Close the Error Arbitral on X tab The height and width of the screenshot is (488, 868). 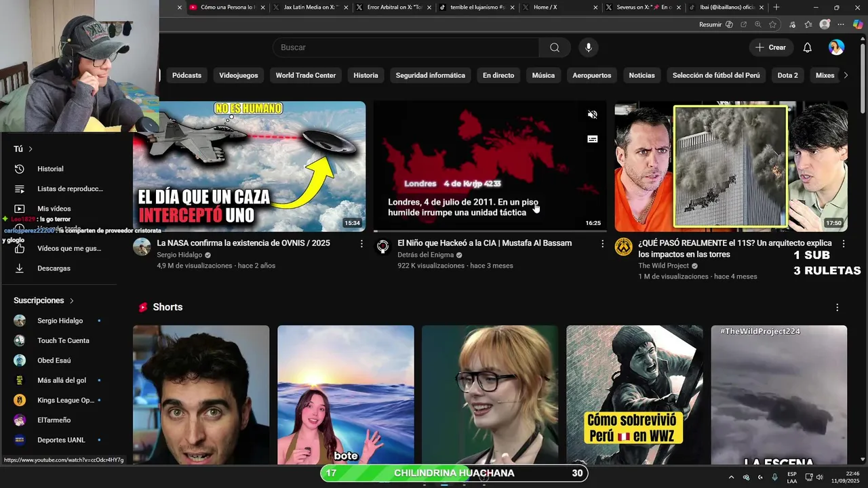point(429,7)
